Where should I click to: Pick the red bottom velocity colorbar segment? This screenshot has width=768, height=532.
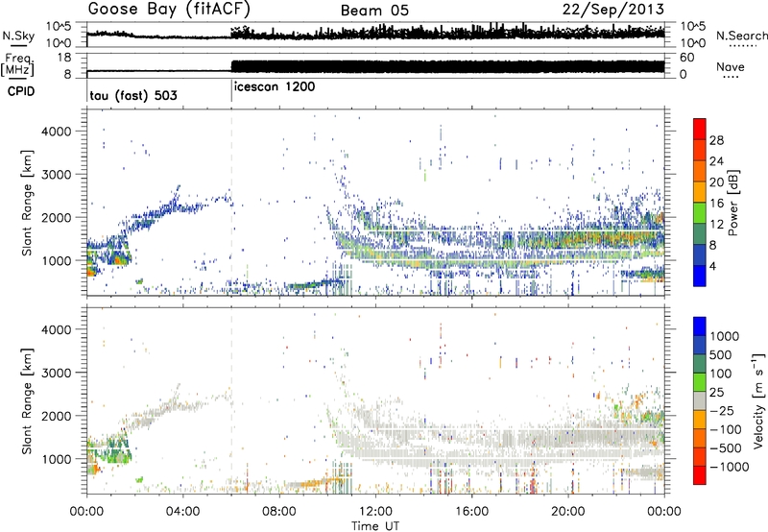coord(700,474)
